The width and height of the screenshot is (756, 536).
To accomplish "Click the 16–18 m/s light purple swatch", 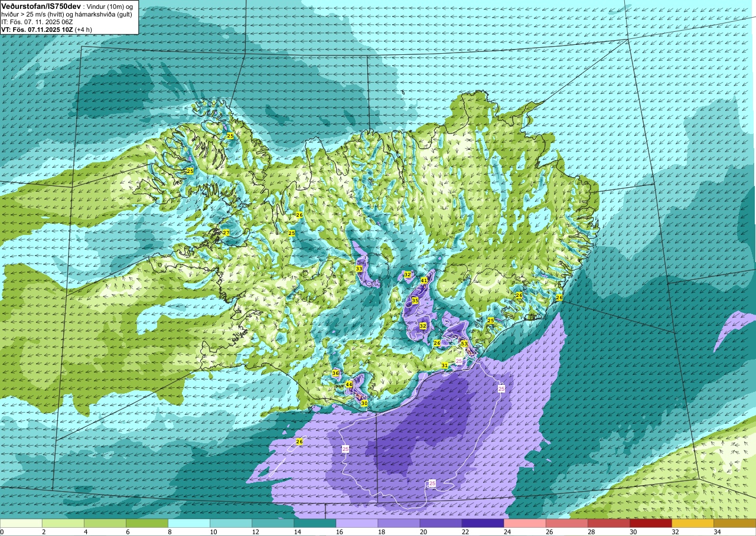I will click(357, 523).
